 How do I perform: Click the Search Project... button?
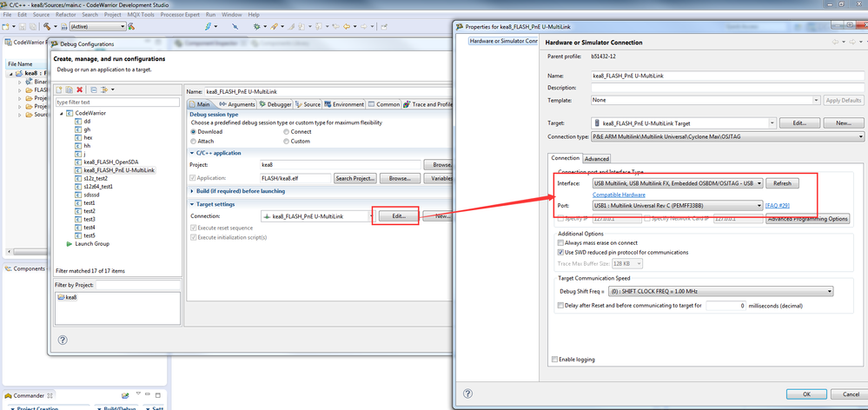point(355,179)
